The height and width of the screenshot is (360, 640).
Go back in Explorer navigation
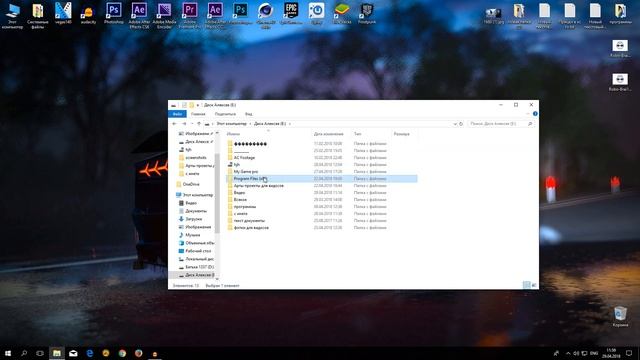pos(174,124)
